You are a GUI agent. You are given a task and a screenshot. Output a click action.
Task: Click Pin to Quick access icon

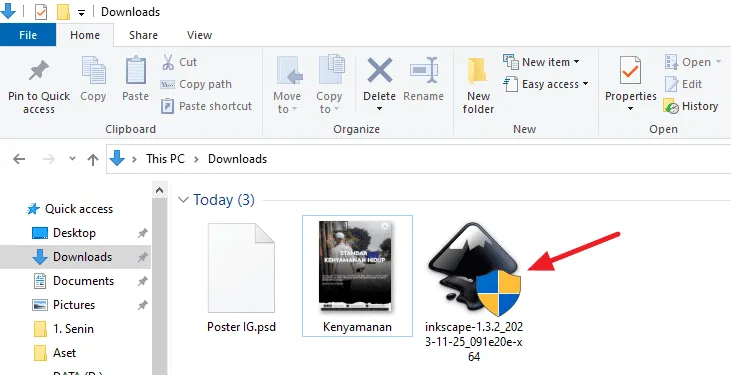pyautogui.click(x=39, y=71)
